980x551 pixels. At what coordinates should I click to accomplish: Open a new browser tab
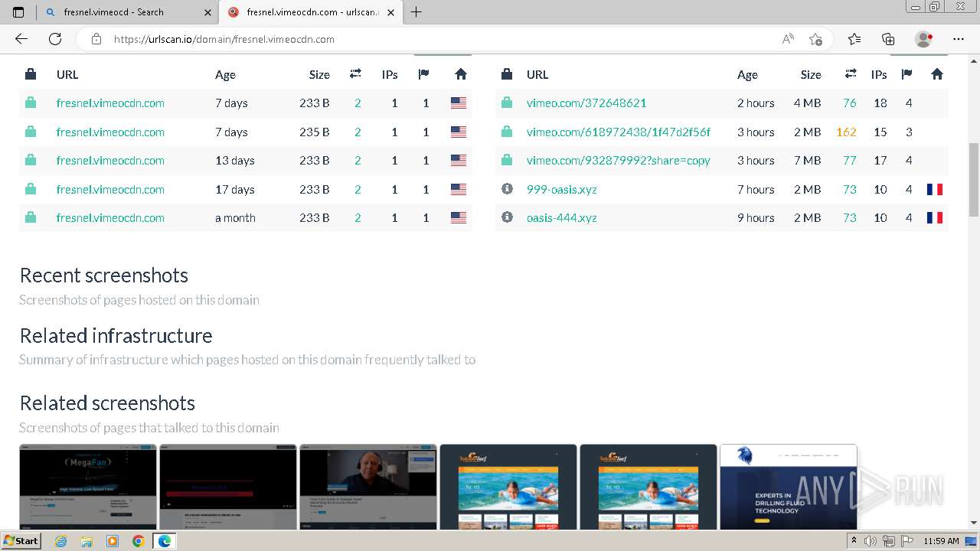416,12
